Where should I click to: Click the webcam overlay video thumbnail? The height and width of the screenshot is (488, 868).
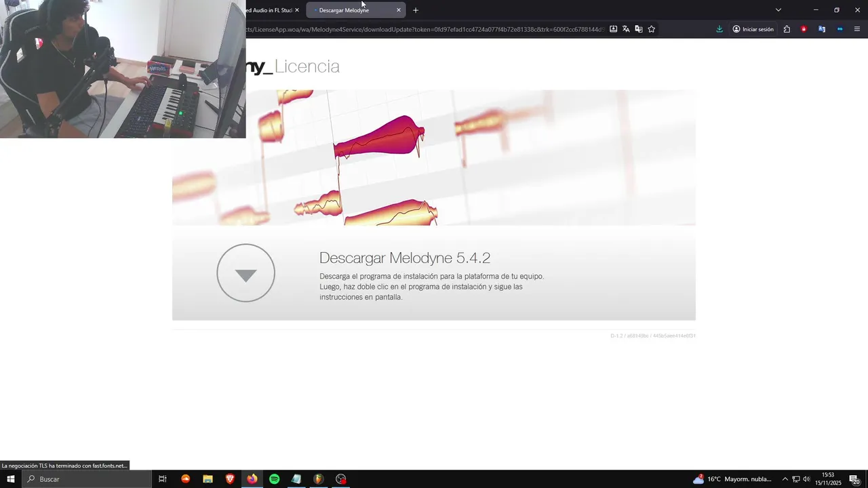coord(123,69)
